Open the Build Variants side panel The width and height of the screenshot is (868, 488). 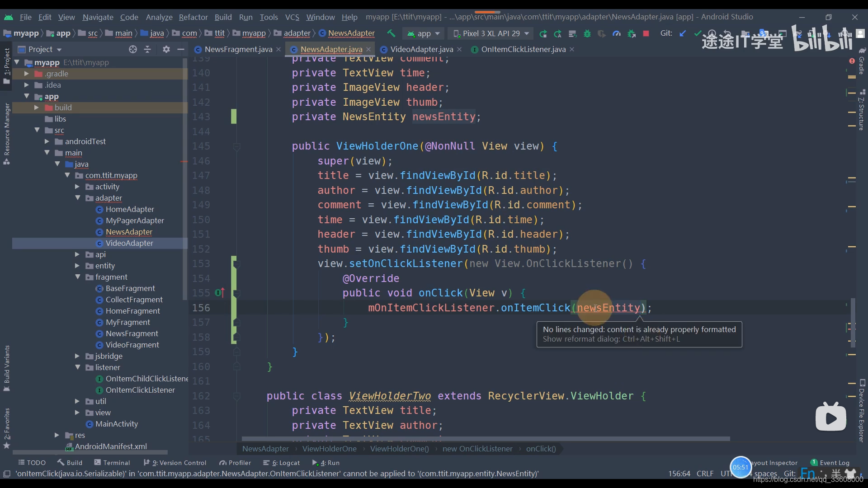pyautogui.click(x=7, y=368)
